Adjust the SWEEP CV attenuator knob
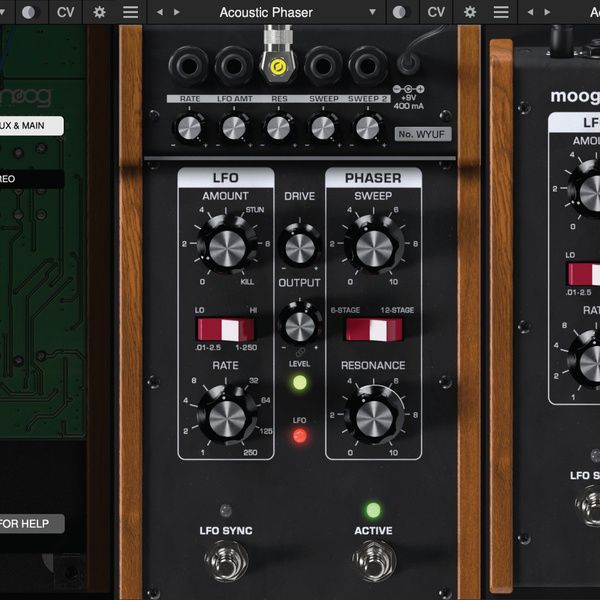 click(323, 128)
